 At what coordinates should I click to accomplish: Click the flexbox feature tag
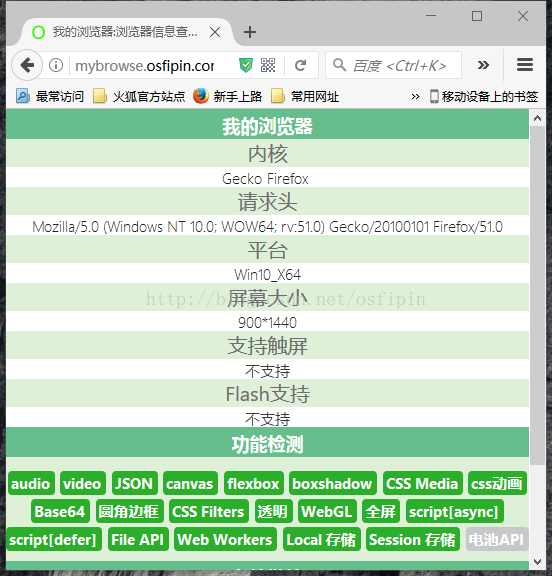pyautogui.click(x=254, y=483)
